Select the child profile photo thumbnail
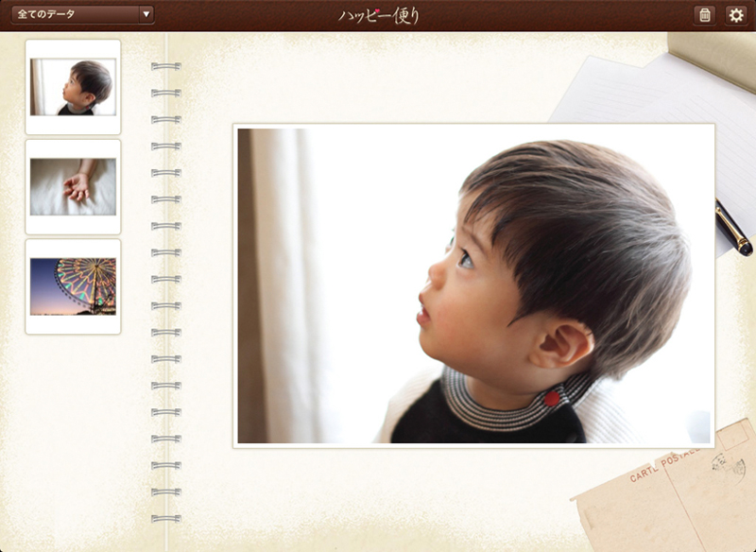The height and width of the screenshot is (552, 756). tap(73, 87)
